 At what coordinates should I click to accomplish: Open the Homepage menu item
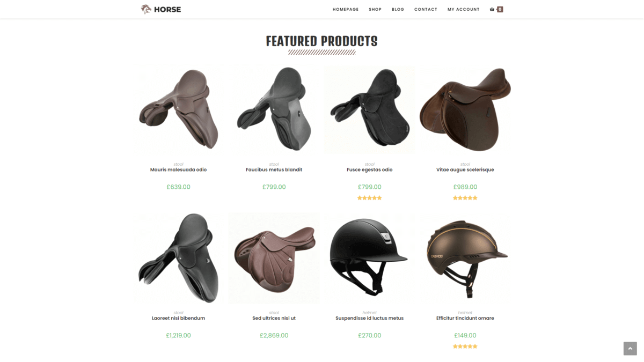pos(346,9)
